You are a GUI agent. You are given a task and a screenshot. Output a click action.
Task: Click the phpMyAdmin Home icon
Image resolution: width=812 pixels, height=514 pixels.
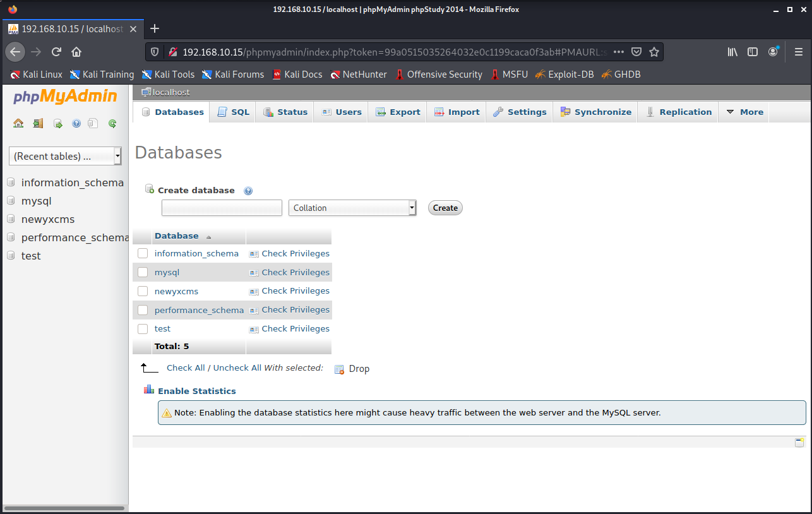18,123
